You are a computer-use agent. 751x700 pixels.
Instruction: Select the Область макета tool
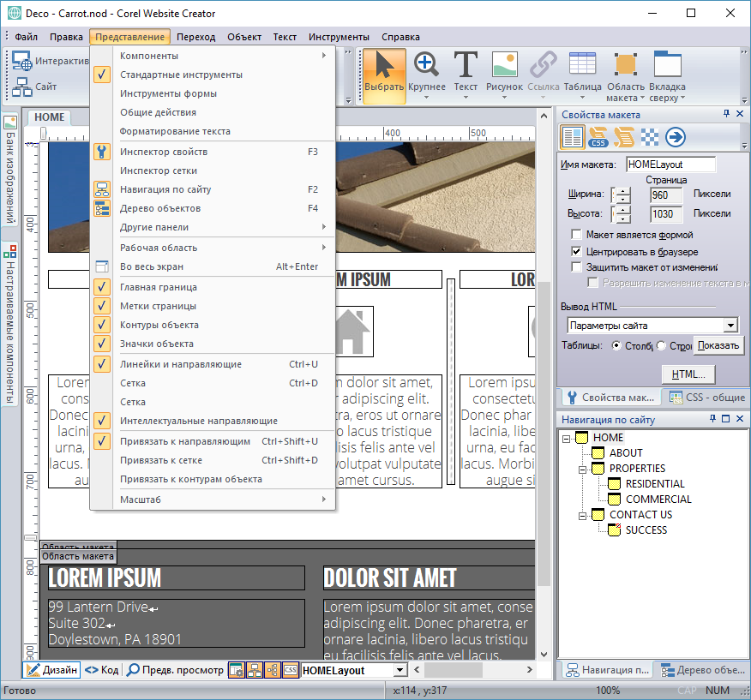click(x=625, y=75)
